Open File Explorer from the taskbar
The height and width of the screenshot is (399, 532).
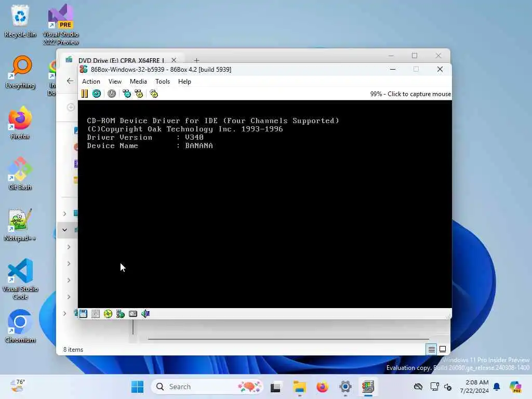click(300, 387)
